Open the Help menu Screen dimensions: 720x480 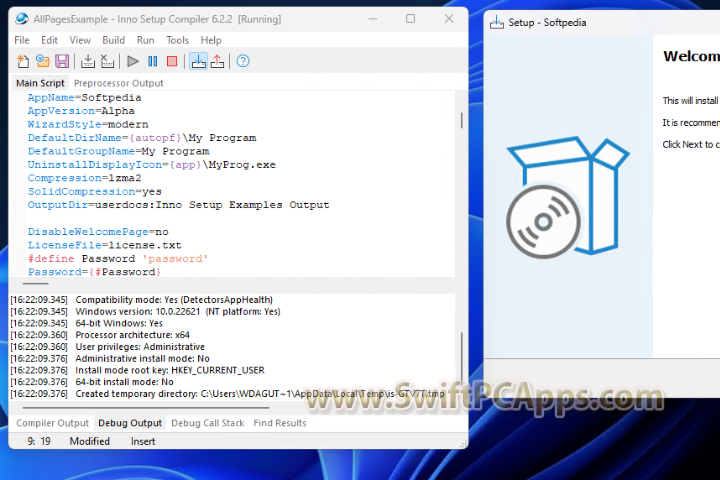tap(211, 40)
